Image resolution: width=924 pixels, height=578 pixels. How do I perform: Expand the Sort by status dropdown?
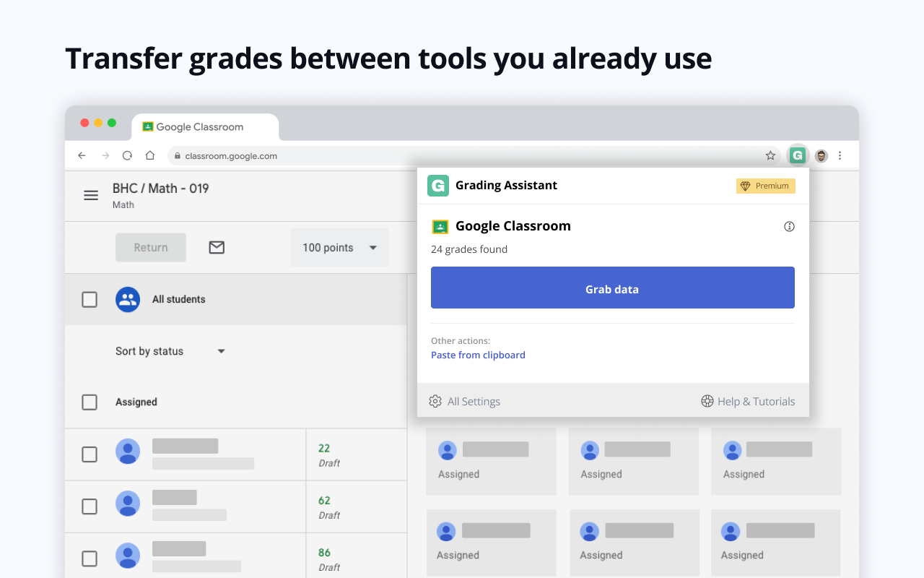pyautogui.click(x=170, y=351)
